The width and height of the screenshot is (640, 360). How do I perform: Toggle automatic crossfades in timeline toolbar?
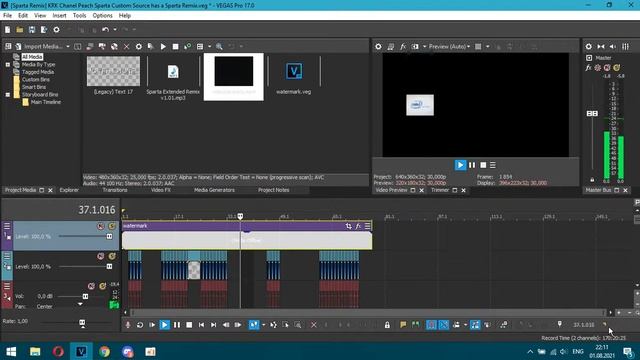pos(444,325)
